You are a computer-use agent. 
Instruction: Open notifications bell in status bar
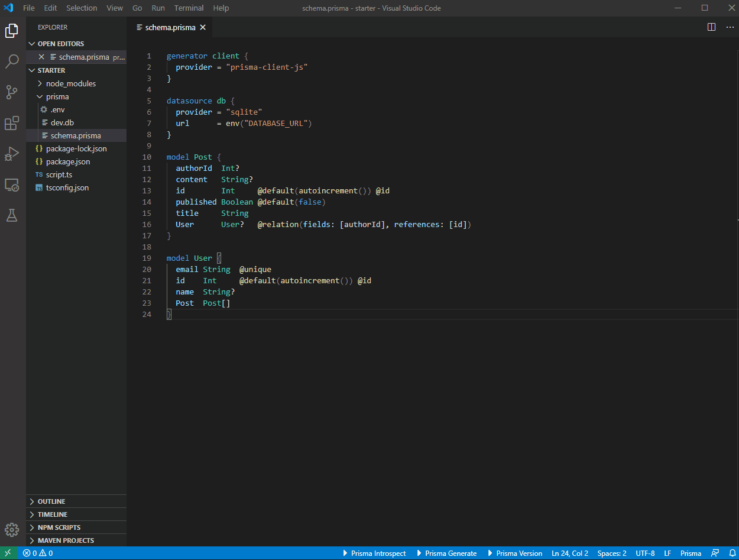(x=732, y=553)
